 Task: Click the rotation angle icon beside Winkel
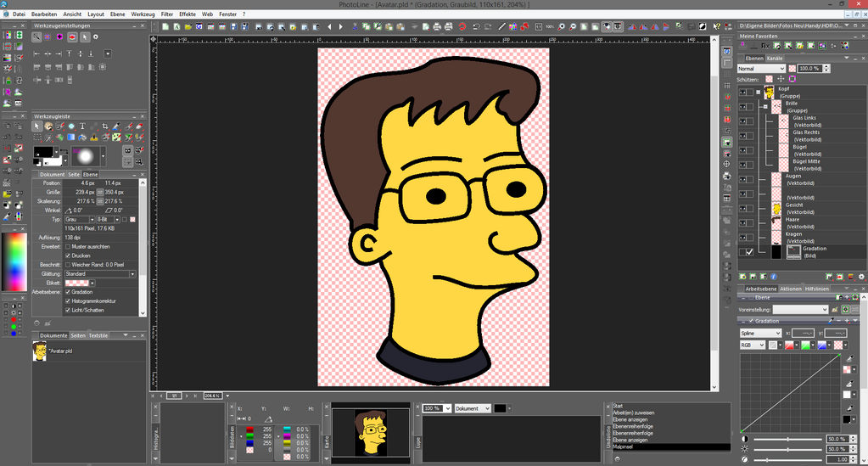[x=69, y=211]
